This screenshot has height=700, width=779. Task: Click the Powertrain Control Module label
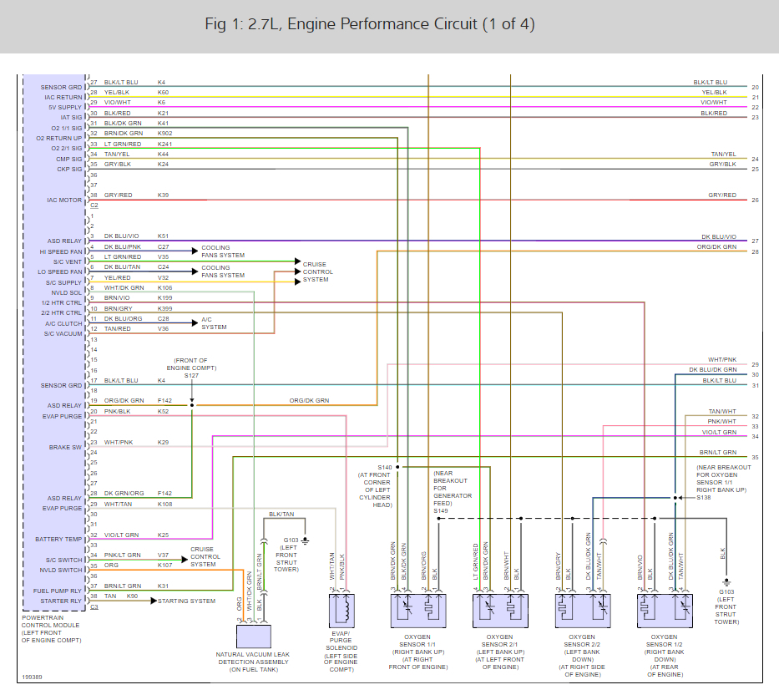(51, 629)
